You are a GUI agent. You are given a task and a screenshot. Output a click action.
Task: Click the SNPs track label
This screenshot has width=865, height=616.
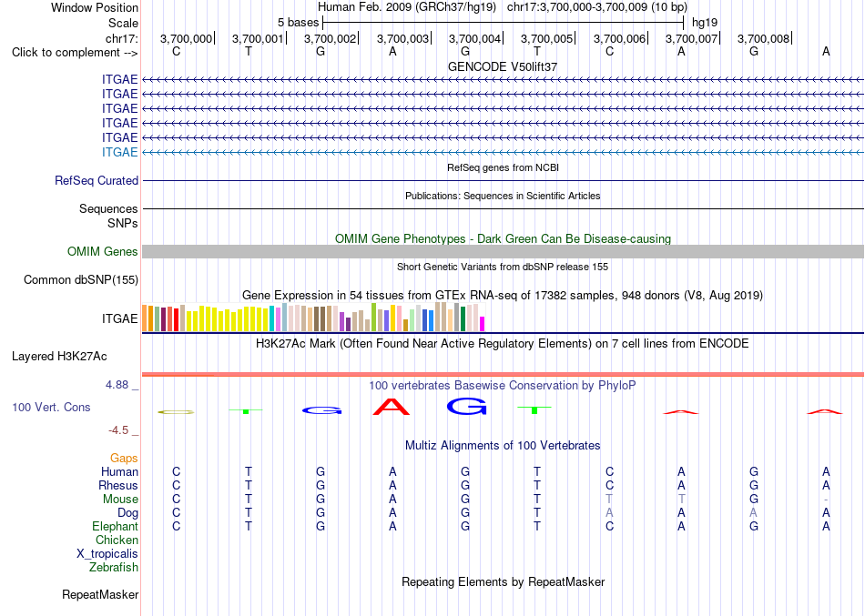click(x=123, y=223)
